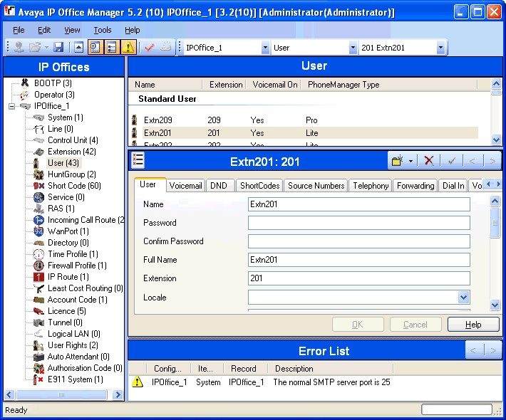Delete the record with red X icon
This screenshot has height=420, width=506.
click(429, 160)
